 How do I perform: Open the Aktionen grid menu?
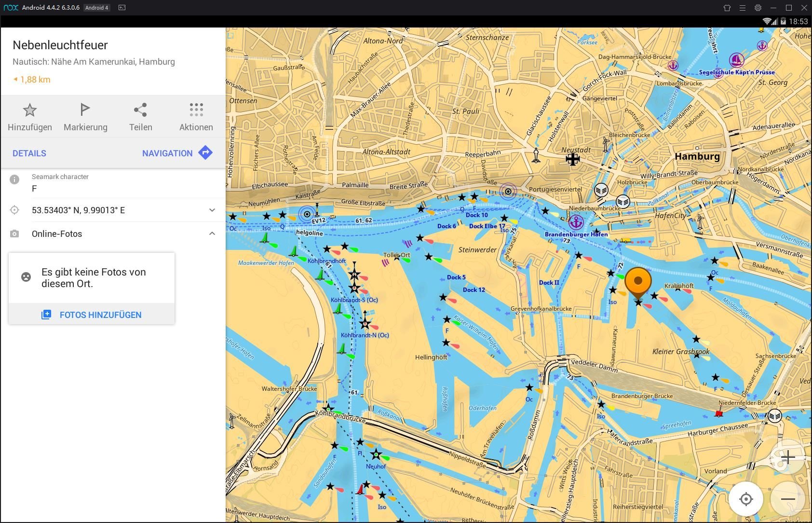pyautogui.click(x=196, y=110)
